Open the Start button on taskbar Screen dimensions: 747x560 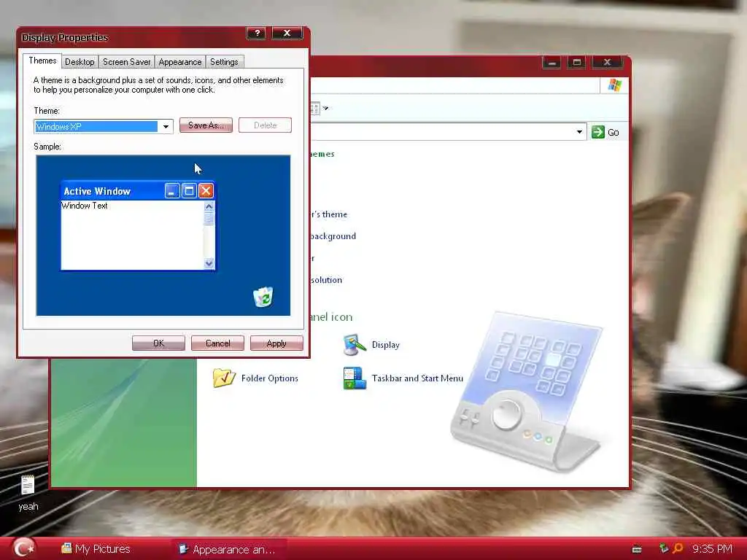pyautogui.click(x=23, y=548)
